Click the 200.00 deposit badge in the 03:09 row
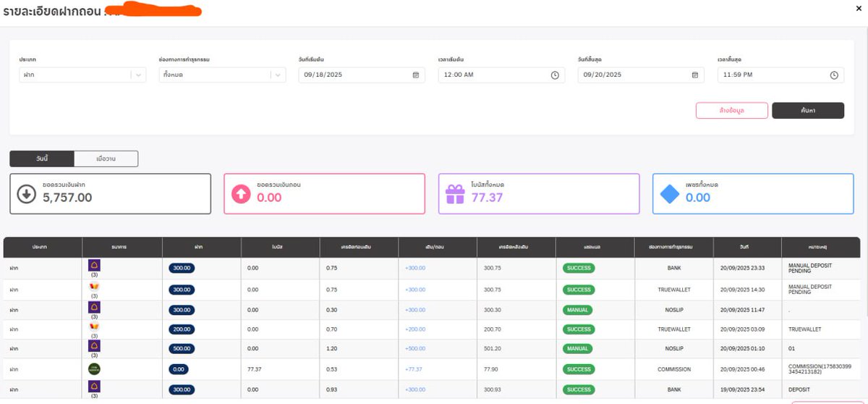Screen dimensions: 868x404 (182, 329)
